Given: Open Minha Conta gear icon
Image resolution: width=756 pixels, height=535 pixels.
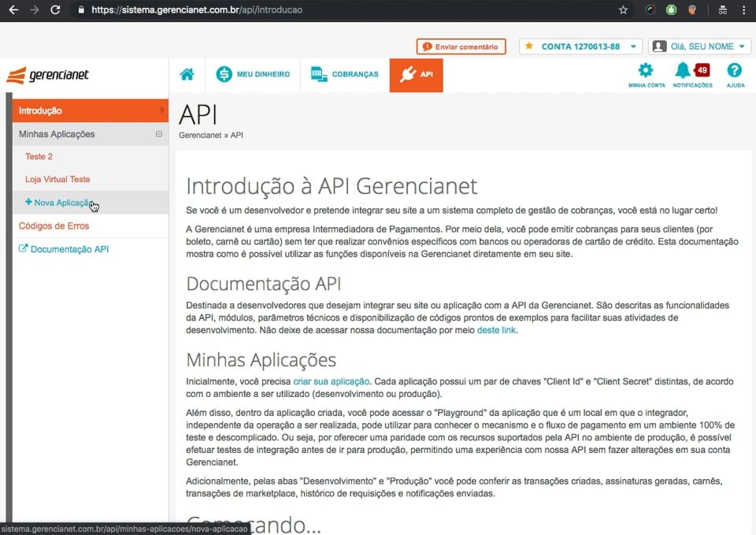Looking at the screenshot, I should 646,70.
